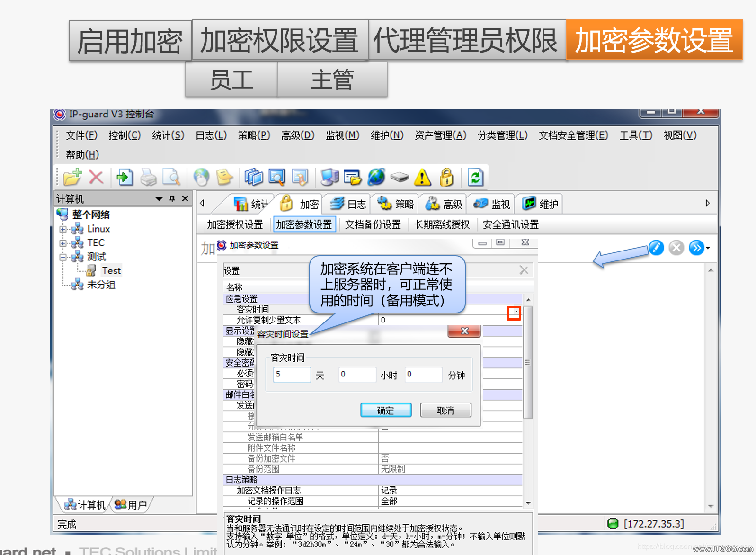Collapse the 测试 tree node
The width and height of the screenshot is (756, 555).
click(x=62, y=257)
